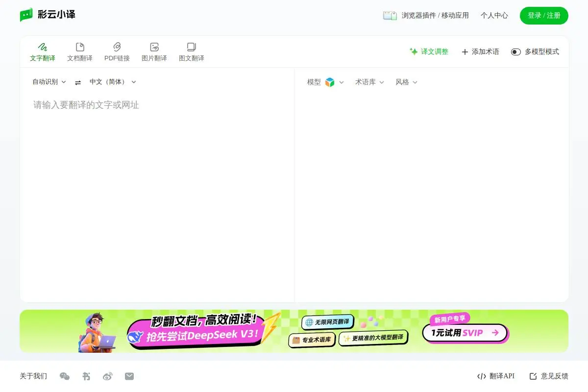
Task: Click the 秒翻文档,高效阅读 banner headline
Action: click(204, 320)
